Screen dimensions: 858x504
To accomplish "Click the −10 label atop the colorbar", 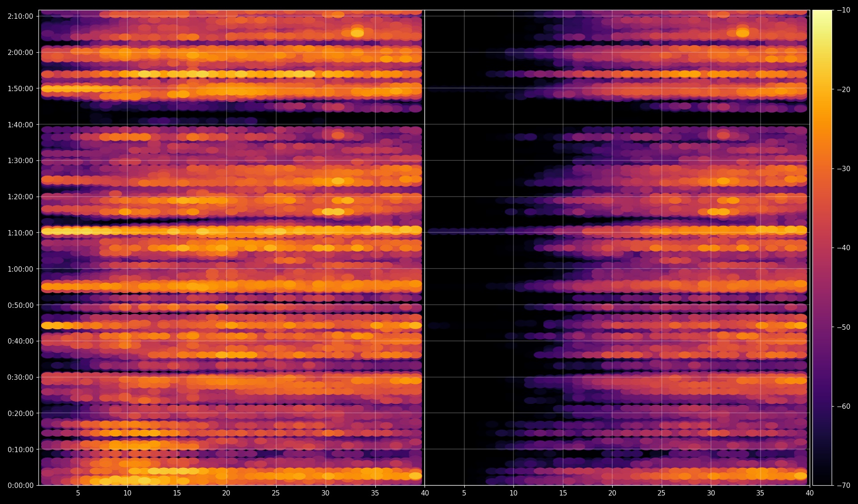I will (x=843, y=10).
